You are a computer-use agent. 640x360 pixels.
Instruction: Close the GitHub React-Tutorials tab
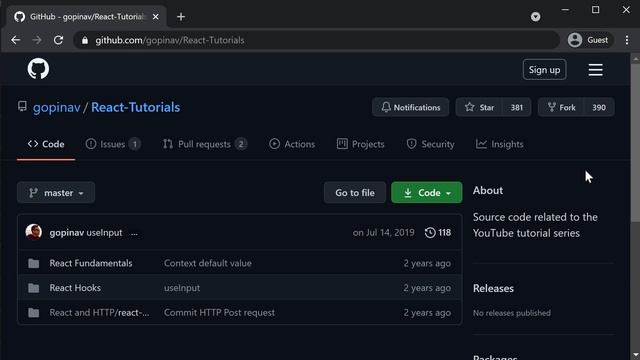tap(156, 17)
